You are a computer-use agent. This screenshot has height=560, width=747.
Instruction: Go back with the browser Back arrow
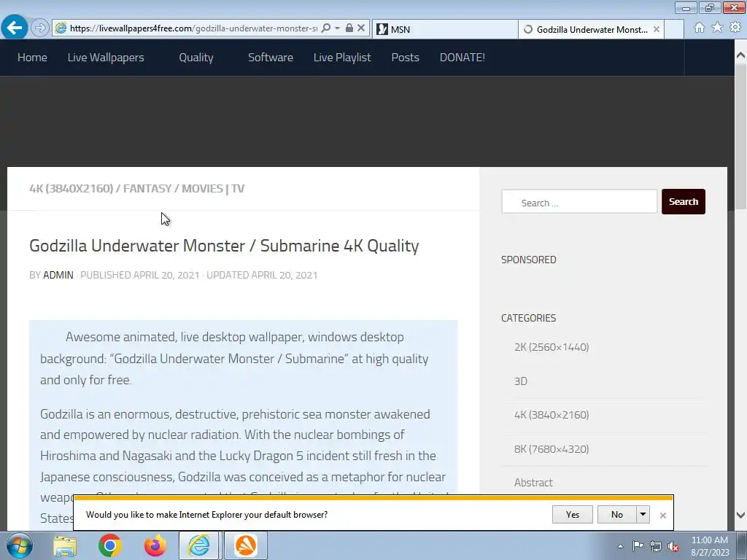pos(15,28)
